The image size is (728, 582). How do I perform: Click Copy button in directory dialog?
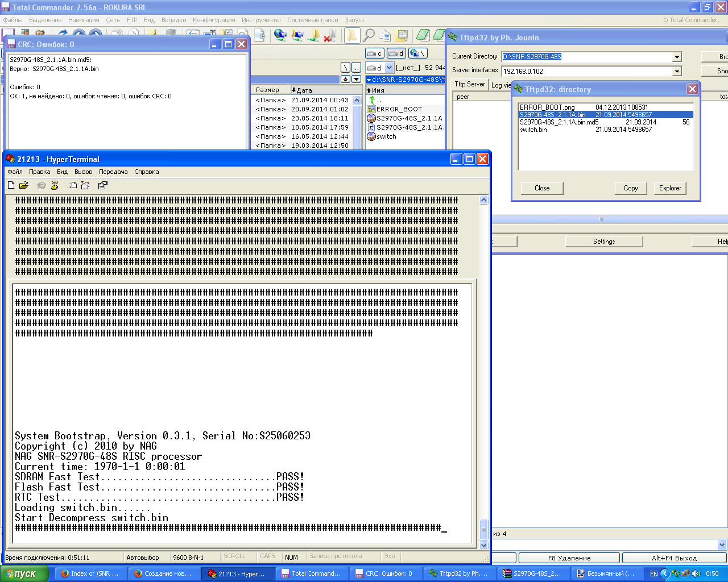(631, 188)
